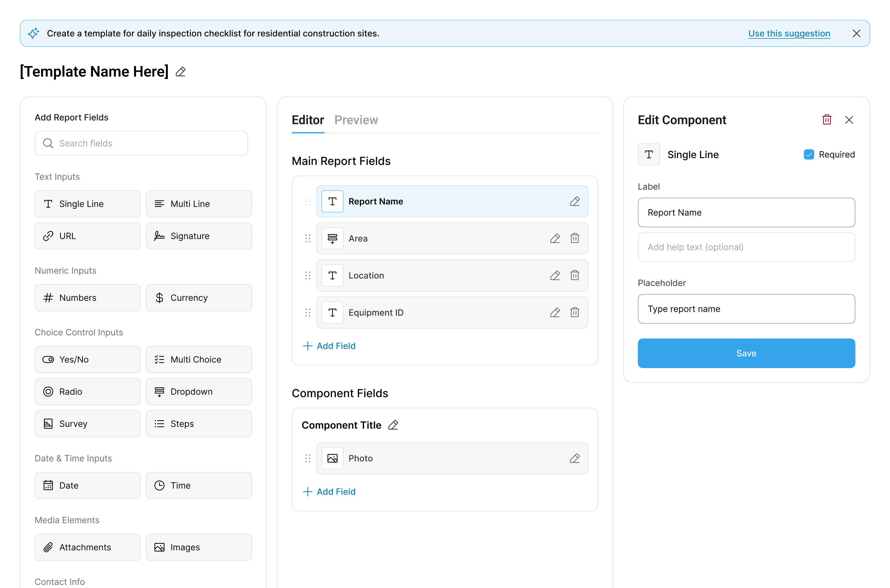890x588 pixels.
Task: Add a Radio field type
Action: tap(87, 392)
